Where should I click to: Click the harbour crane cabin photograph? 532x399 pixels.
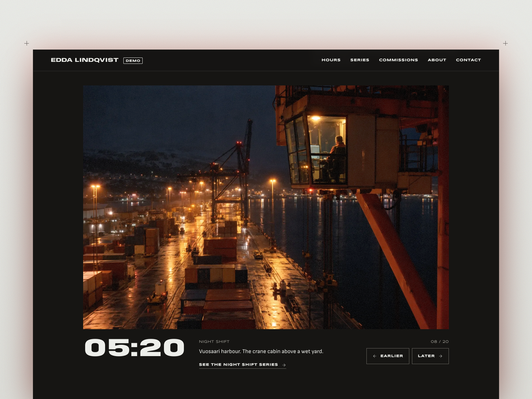(266, 207)
